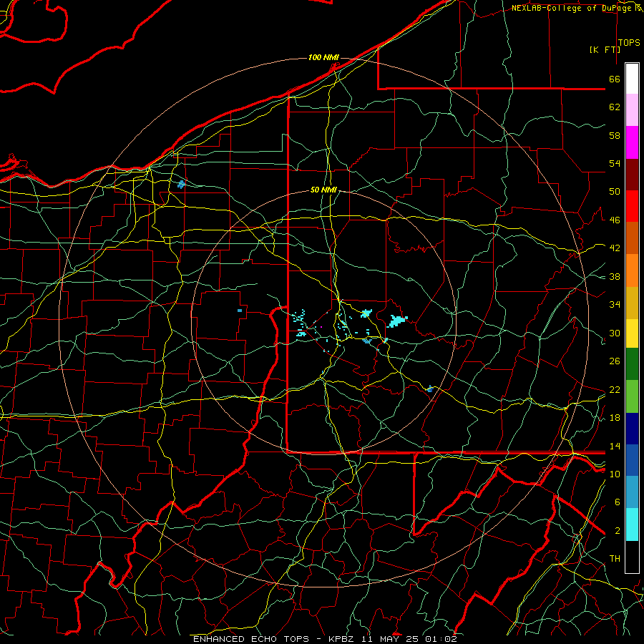644x644 pixels.
Task: Click the bright red legend swatch near 50
Action: (632, 206)
